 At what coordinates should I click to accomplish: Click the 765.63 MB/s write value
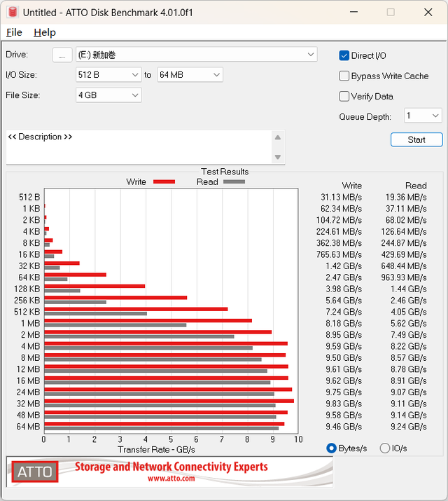(339, 254)
